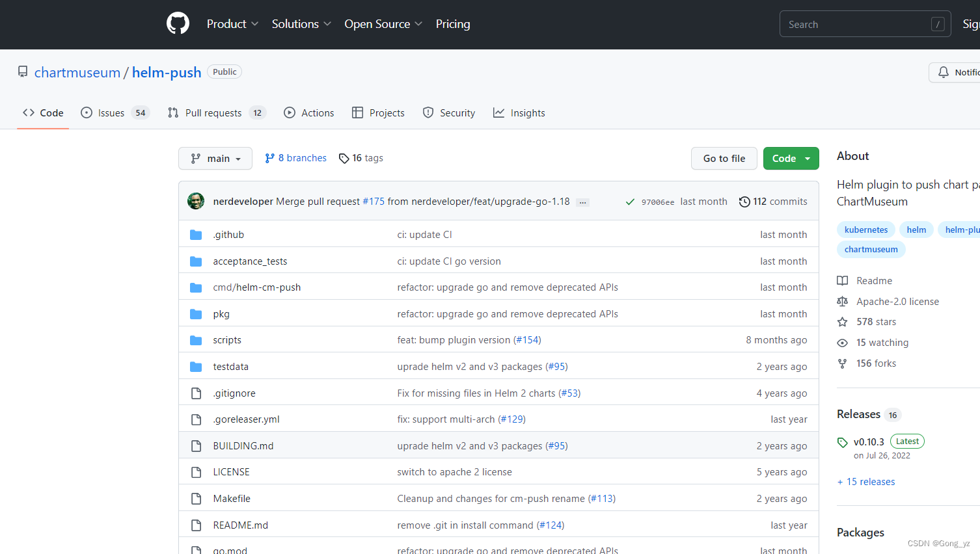Open commit hash 97006ee

point(658,202)
